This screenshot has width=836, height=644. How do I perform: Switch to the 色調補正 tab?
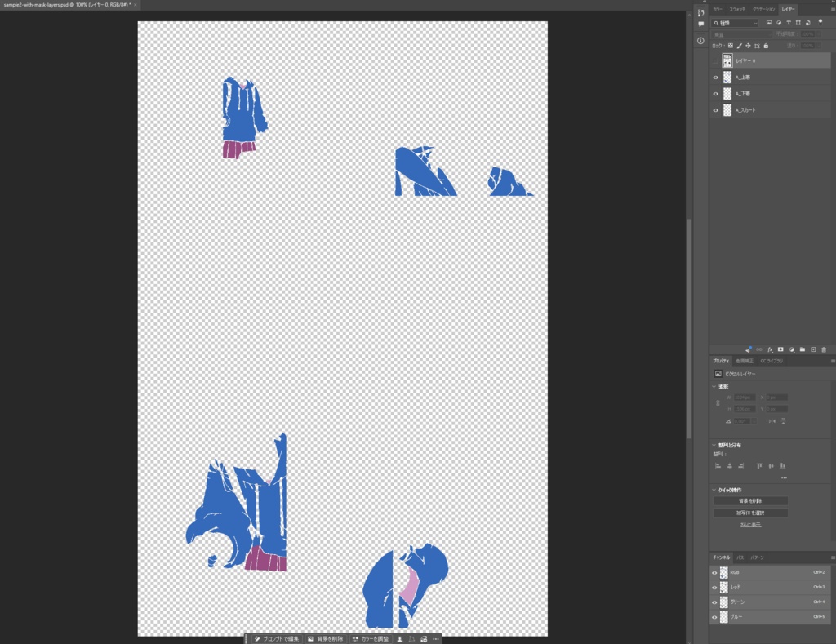pyautogui.click(x=745, y=361)
